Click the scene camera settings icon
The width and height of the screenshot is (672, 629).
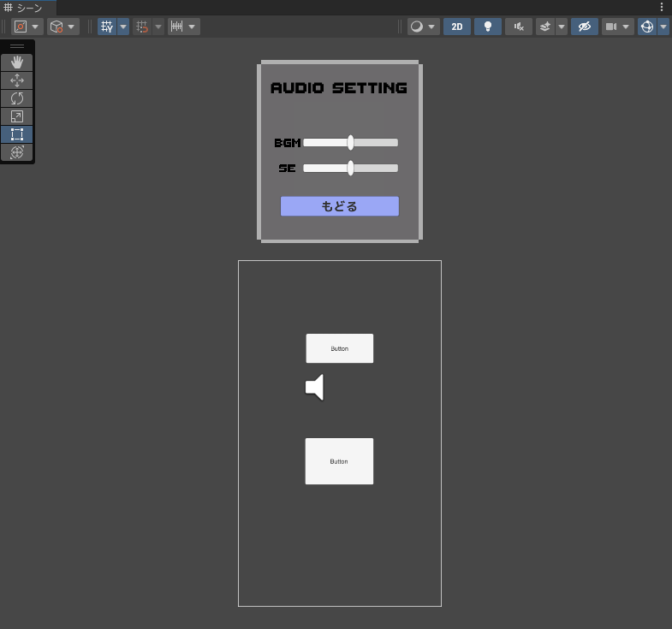(x=611, y=27)
